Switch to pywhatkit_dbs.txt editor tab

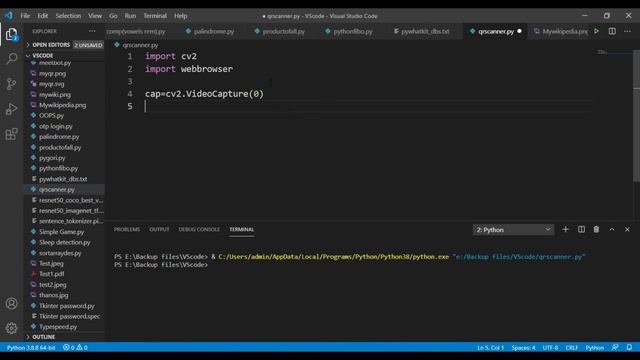pyautogui.click(x=422, y=31)
